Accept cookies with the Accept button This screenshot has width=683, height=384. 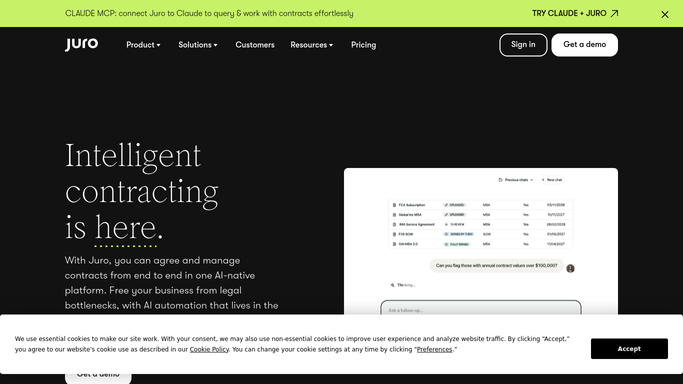click(629, 349)
